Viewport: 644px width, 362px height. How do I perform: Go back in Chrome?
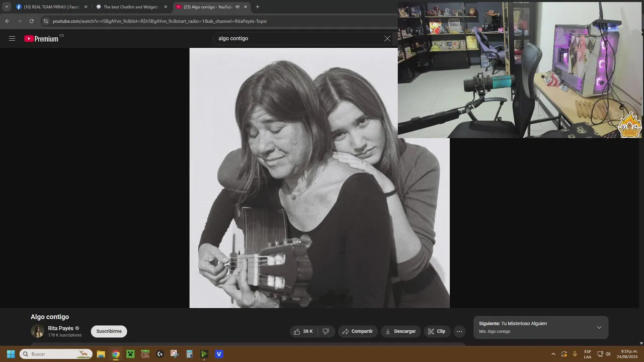7,21
